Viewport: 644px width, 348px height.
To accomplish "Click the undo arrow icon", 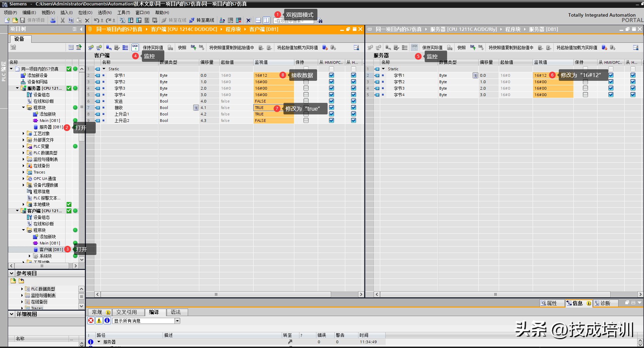I will coord(96,20).
